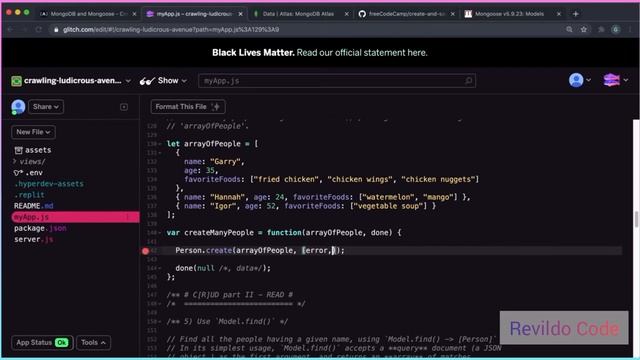This screenshot has width=640, height=360.
Task: Open myApp.js file options menu
Action: point(127,217)
